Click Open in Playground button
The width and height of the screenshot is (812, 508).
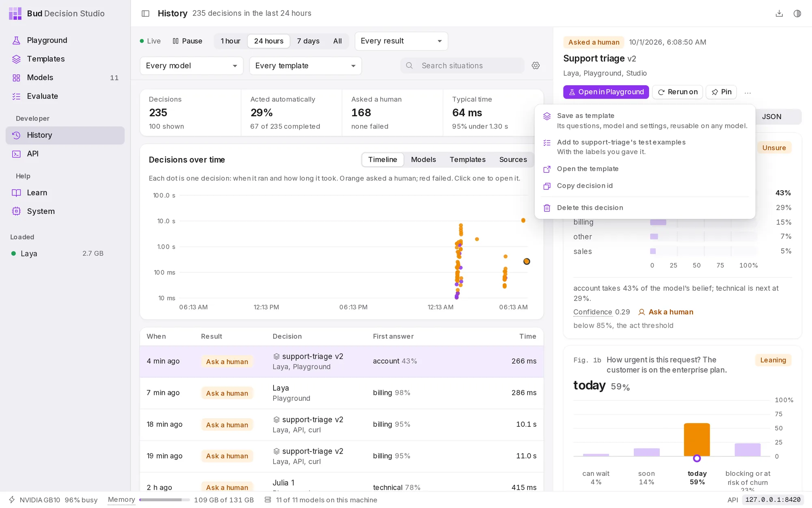pos(606,92)
